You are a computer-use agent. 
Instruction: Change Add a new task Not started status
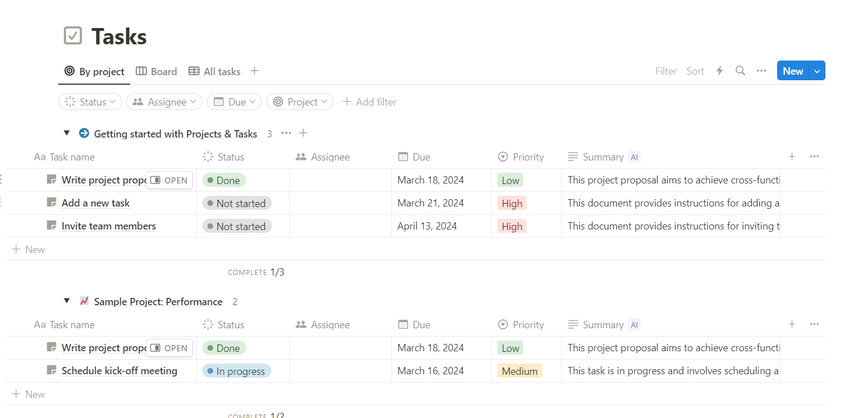[x=237, y=203]
